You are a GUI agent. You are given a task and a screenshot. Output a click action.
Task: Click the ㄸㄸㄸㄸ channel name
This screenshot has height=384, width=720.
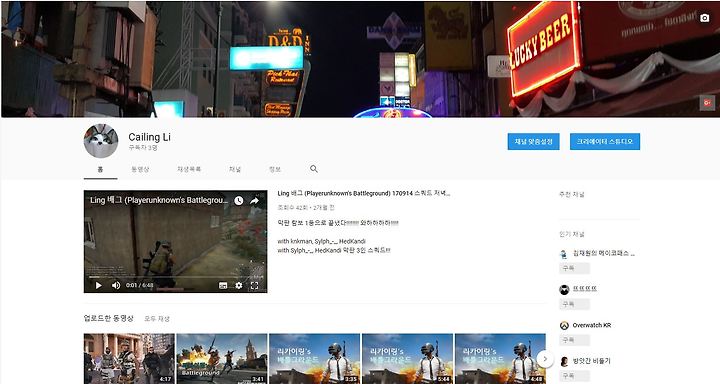click(585, 289)
